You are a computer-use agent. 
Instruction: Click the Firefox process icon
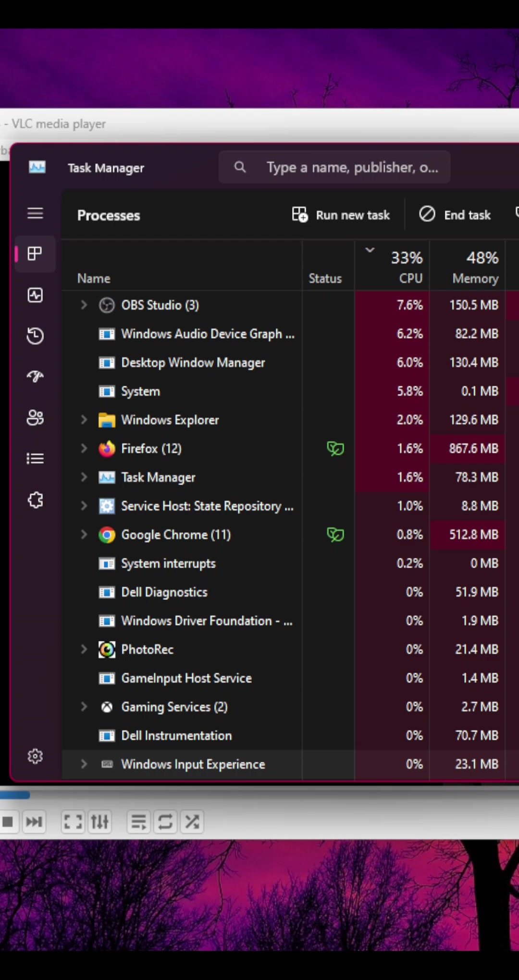(x=107, y=449)
